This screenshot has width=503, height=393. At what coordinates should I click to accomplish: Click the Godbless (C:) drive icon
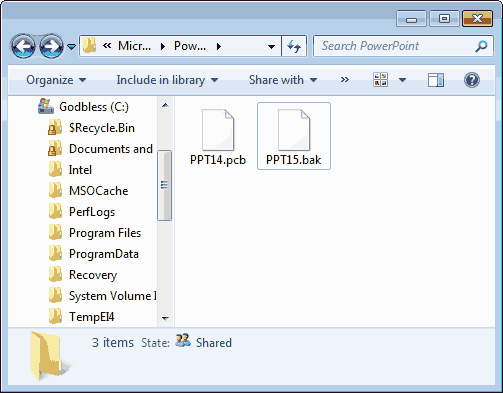click(x=46, y=106)
